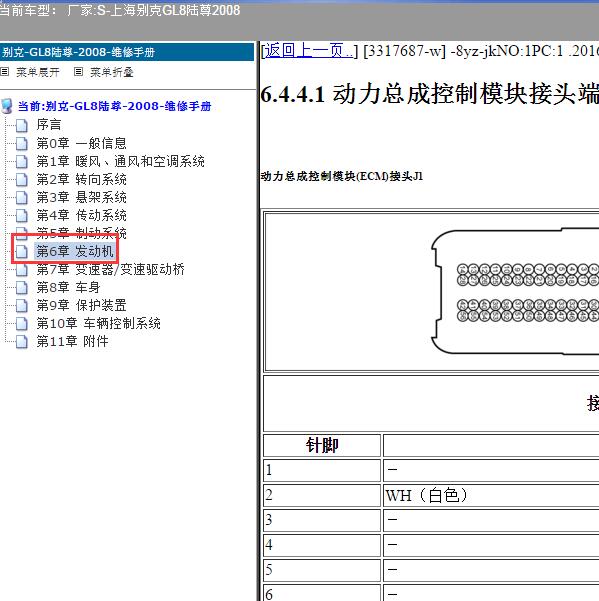
Task: Click the page icon beside 第7章 变速器/变速驱动桥
Action: 22,270
